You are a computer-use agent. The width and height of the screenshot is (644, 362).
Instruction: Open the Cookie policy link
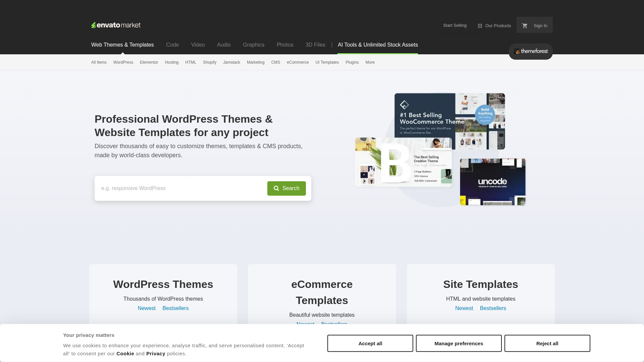click(x=125, y=354)
